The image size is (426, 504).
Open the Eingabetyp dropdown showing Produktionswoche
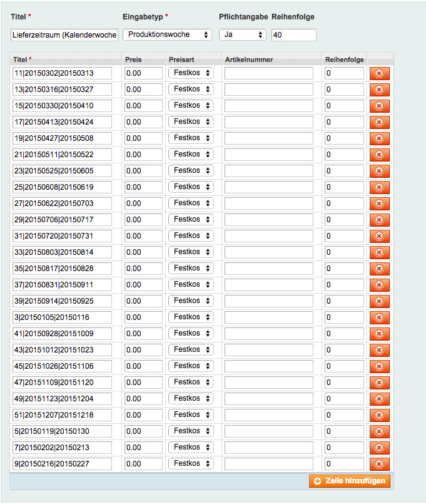167,35
